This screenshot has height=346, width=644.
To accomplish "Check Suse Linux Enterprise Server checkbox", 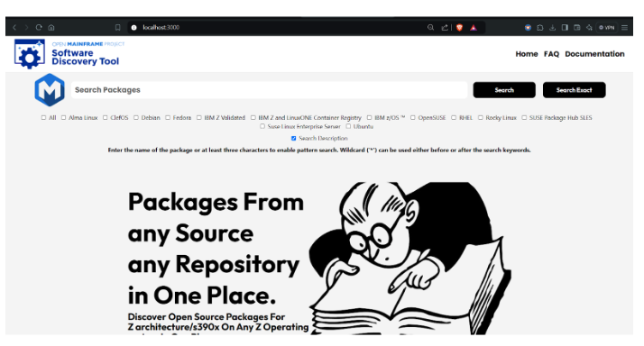I will click(x=262, y=126).
